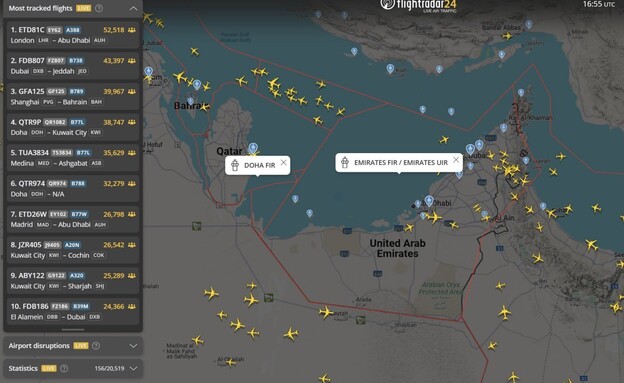Expand the Statistics section
This screenshot has width=624, height=383.
tap(133, 369)
